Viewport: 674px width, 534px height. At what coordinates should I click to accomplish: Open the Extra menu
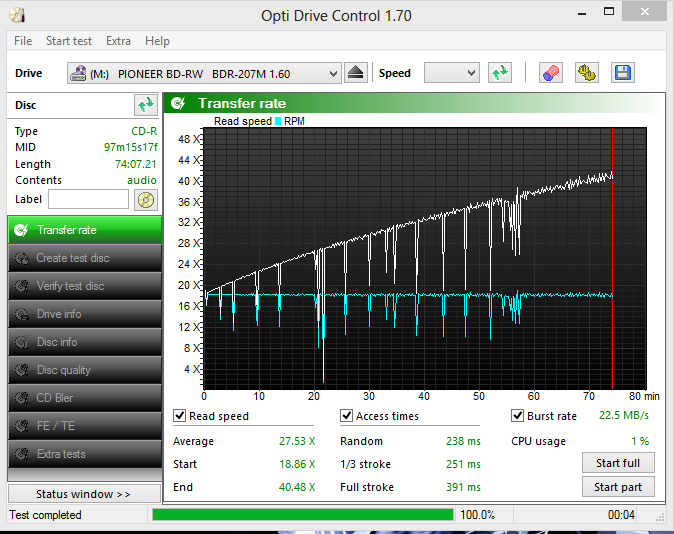pos(118,41)
